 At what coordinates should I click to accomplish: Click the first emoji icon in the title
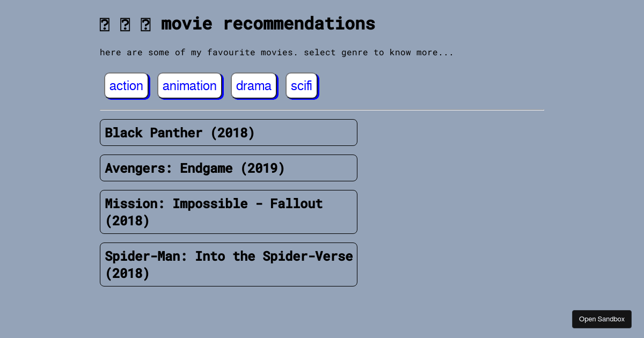104,24
